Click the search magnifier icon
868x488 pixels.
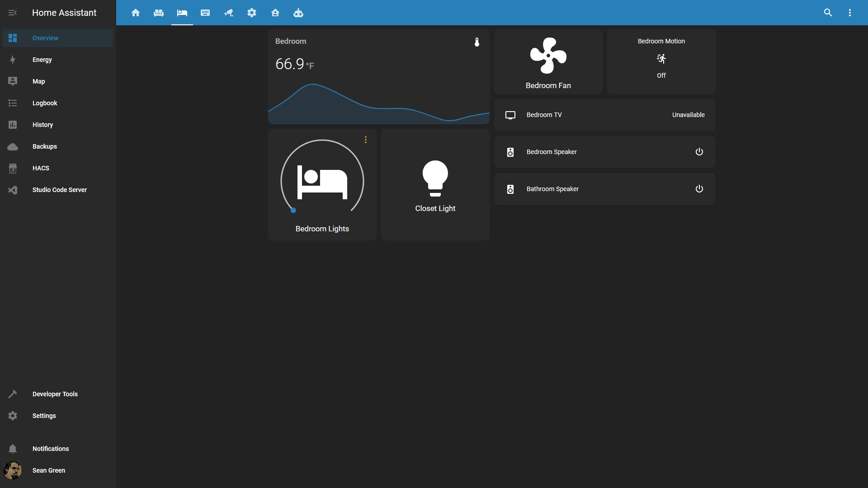tap(828, 13)
